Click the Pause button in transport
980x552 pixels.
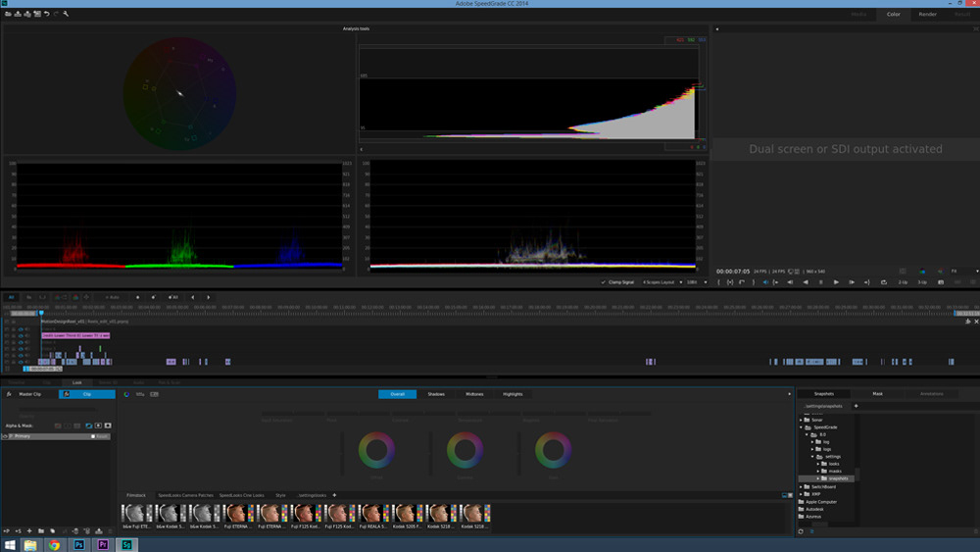(x=820, y=282)
